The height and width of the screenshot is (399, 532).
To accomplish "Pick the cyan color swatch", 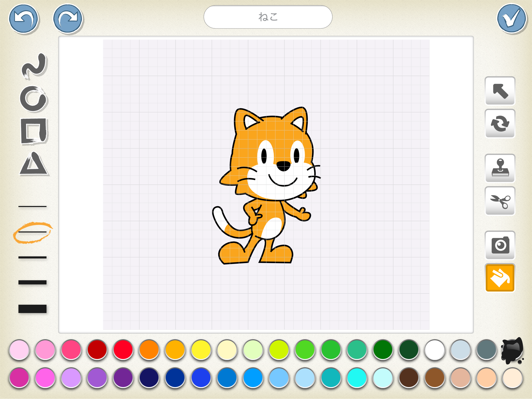I will pyautogui.click(x=357, y=377).
